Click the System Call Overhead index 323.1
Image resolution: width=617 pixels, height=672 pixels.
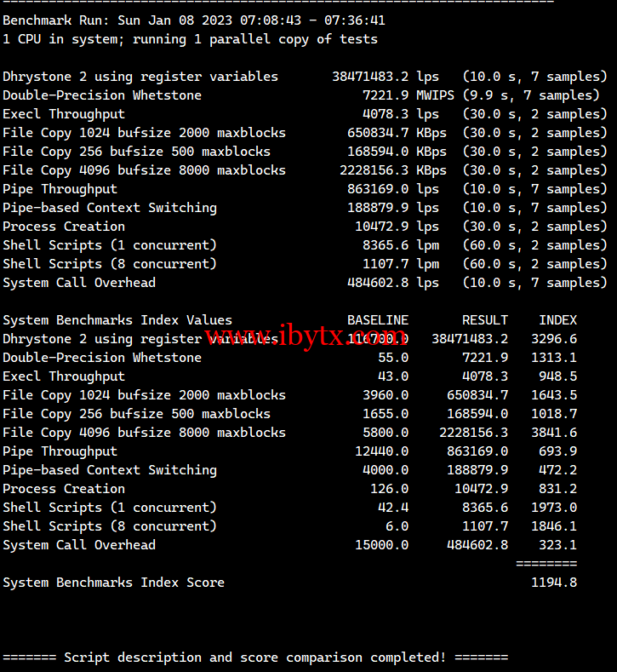[557, 545]
